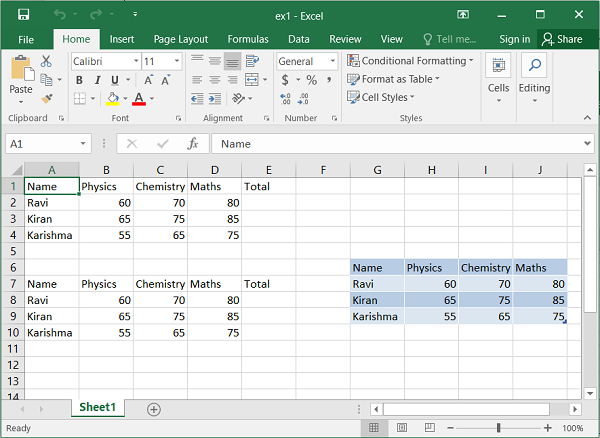Toggle Underline formatting
600x438 pixels.
pos(114,80)
